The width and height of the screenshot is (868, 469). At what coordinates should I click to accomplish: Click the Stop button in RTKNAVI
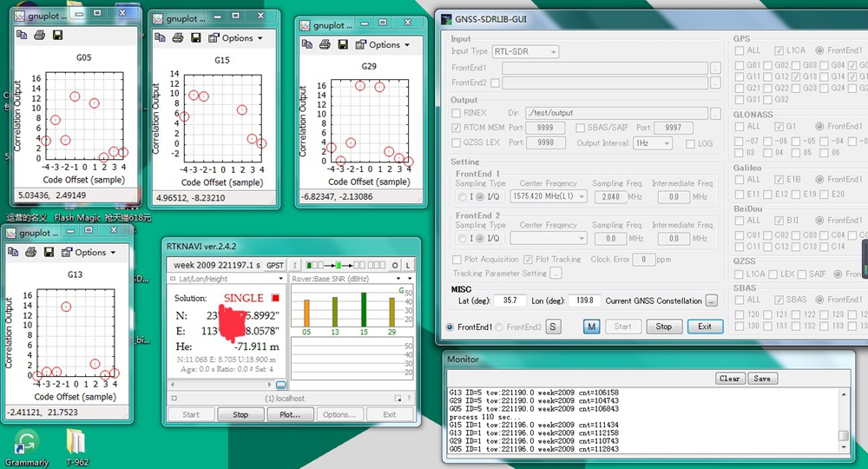(240, 414)
